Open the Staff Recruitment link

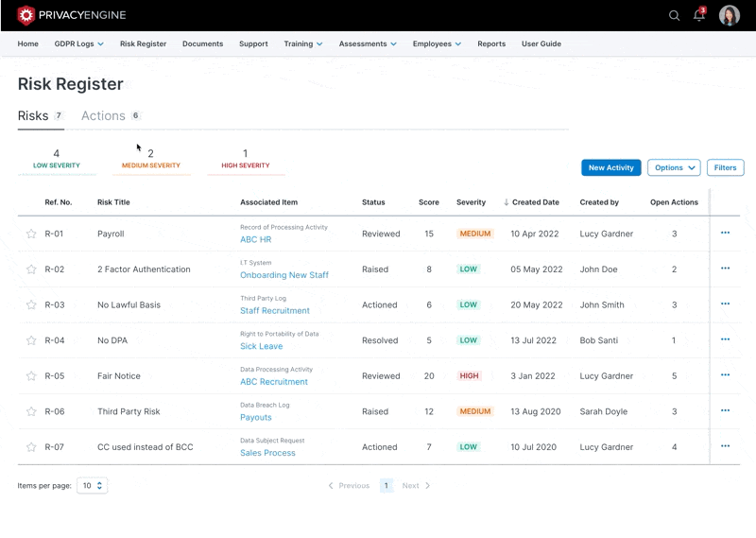(x=275, y=311)
